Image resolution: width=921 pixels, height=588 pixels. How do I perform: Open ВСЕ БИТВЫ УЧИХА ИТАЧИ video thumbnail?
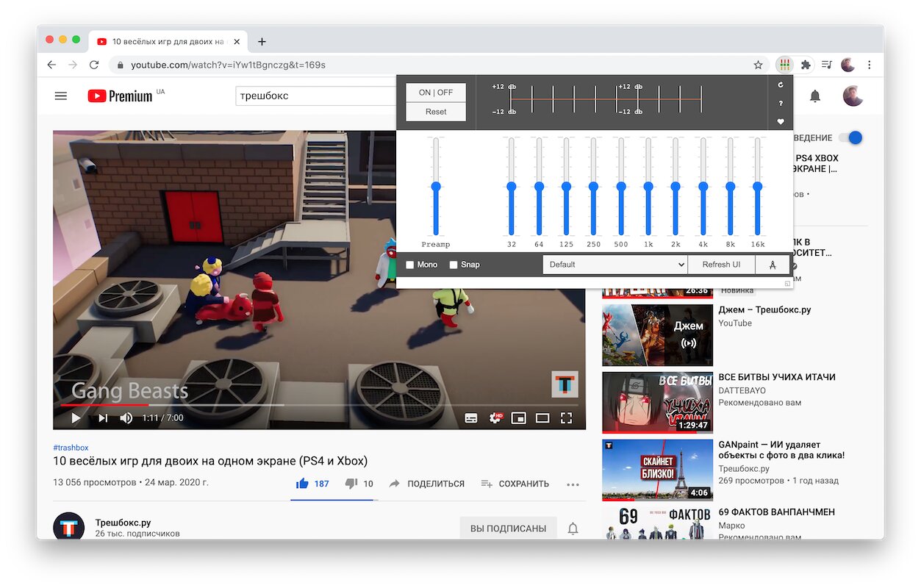coord(657,402)
